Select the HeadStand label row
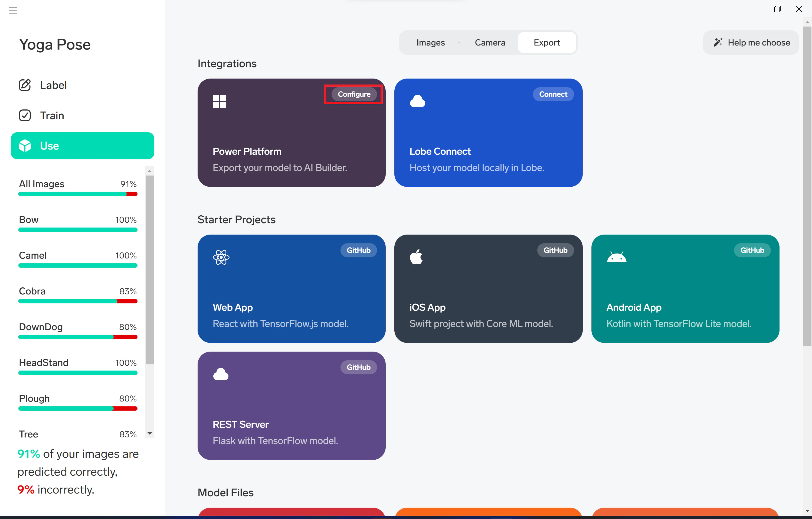The width and height of the screenshot is (812, 519). [78, 367]
